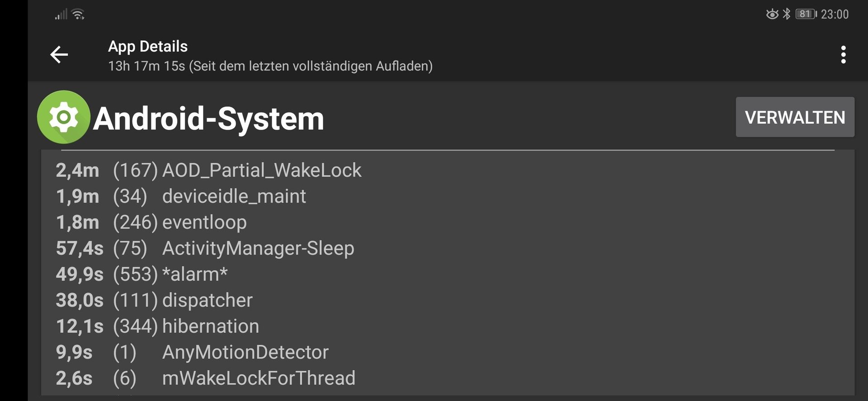Tap the cellular signal bars icon

[x=61, y=14]
